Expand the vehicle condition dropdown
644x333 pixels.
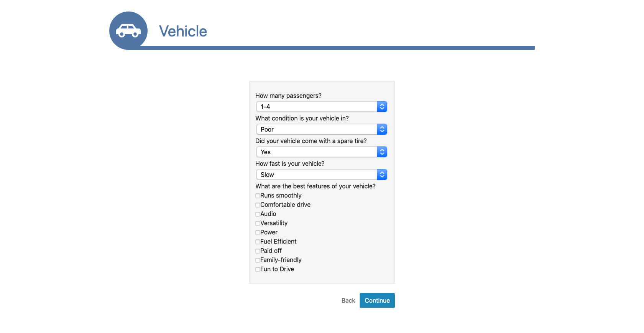(317, 129)
